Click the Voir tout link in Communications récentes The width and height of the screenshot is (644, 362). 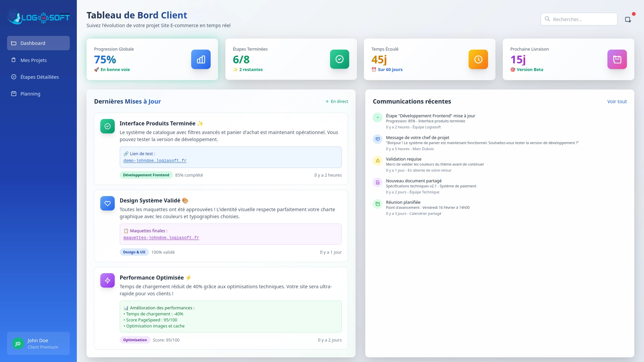pos(616,101)
